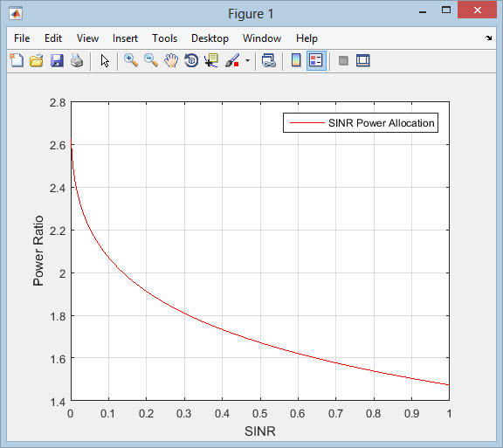This screenshot has width=503, height=448.
Task: Enable the Data Cursor tool
Action: [x=211, y=60]
